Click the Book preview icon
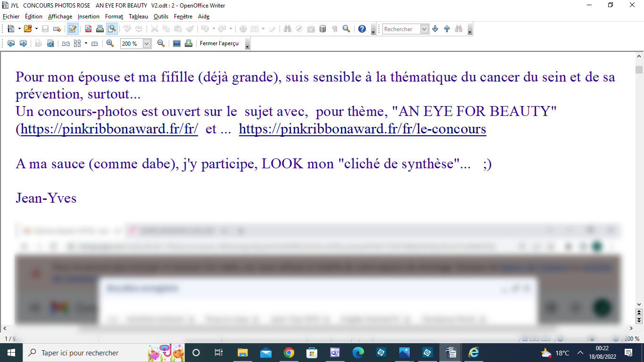The height and width of the screenshot is (362, 644). [x=94, y=43]
